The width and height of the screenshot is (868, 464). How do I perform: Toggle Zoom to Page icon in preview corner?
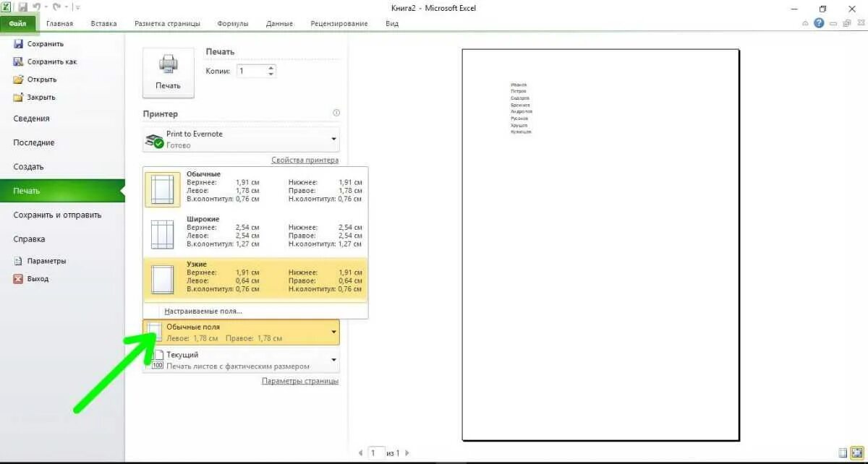tap(856, 453)
